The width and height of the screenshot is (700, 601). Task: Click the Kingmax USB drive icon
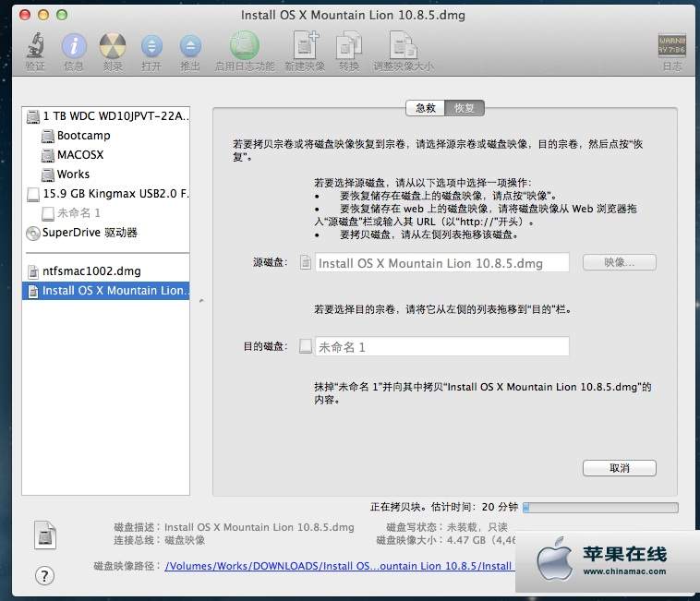pos(33,194)
